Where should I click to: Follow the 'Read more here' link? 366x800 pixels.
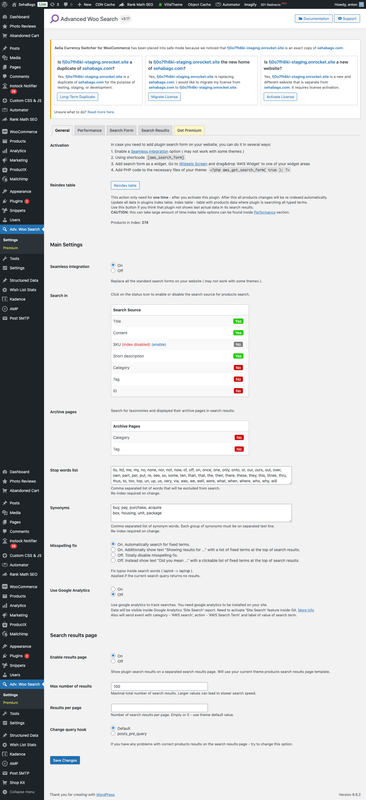coord(101,111)
